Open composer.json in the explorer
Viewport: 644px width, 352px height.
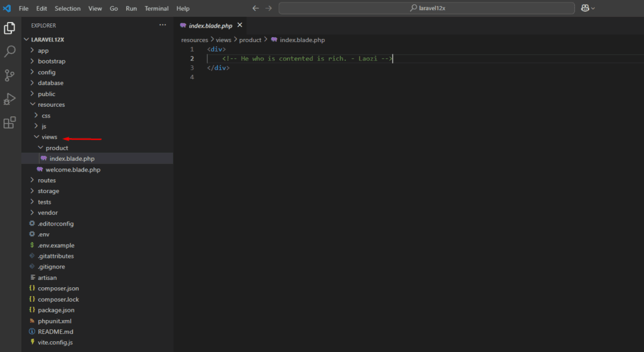coord(58,289)
